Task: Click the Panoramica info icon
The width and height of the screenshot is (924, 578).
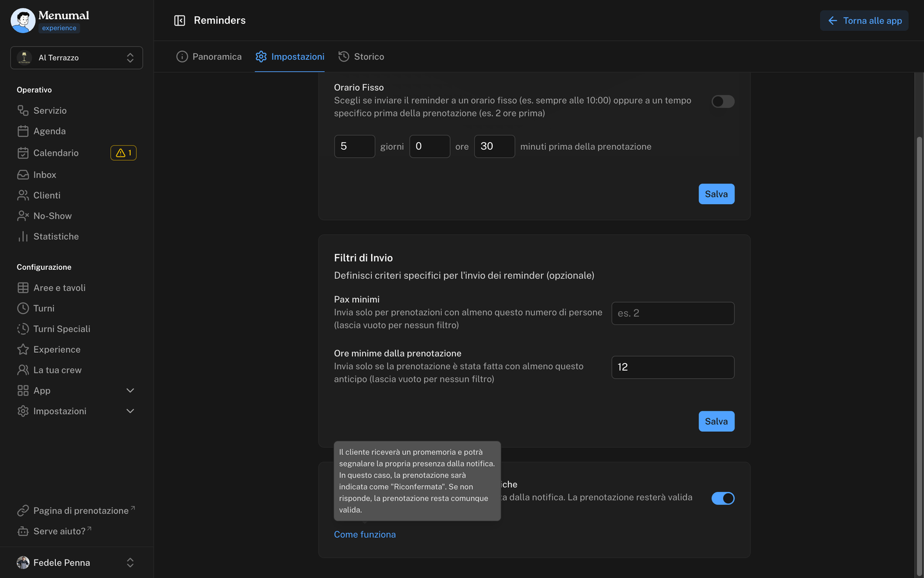Action: [x=182, y=57]
